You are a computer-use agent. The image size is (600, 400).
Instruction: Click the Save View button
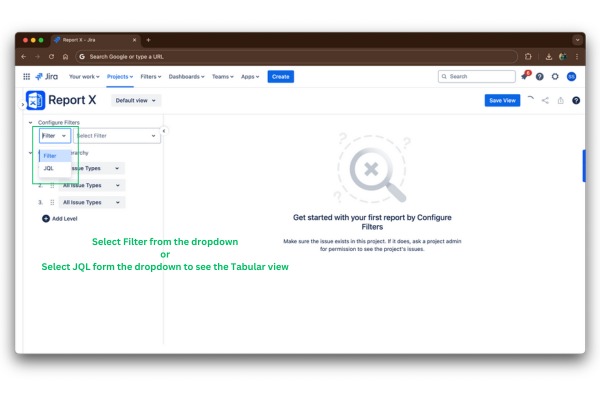(502, 100)
